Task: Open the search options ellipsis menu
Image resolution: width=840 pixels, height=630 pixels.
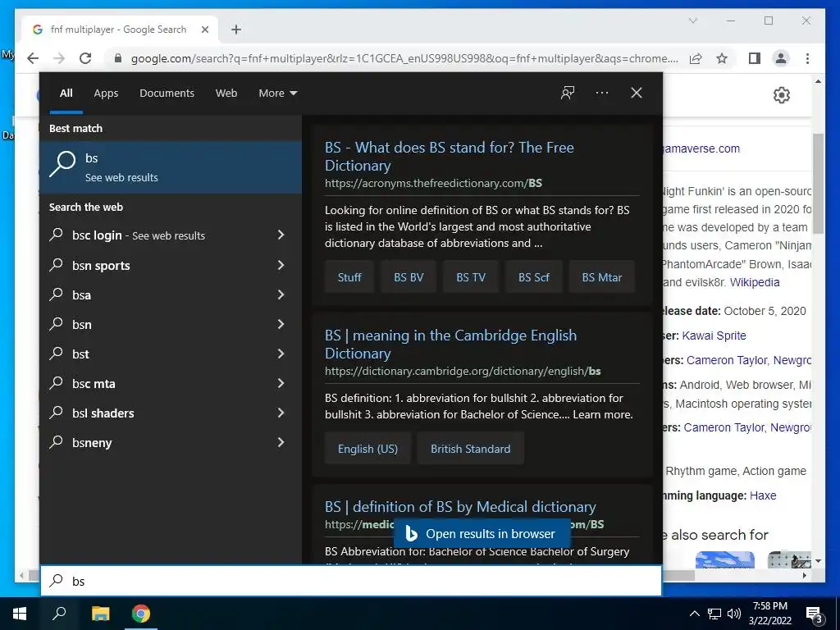Action: click(602, 93)
